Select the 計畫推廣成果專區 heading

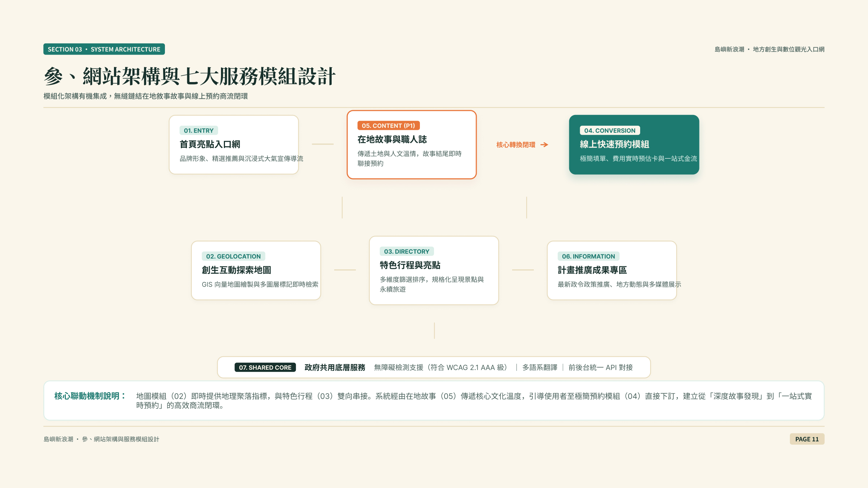coord(592,270)
